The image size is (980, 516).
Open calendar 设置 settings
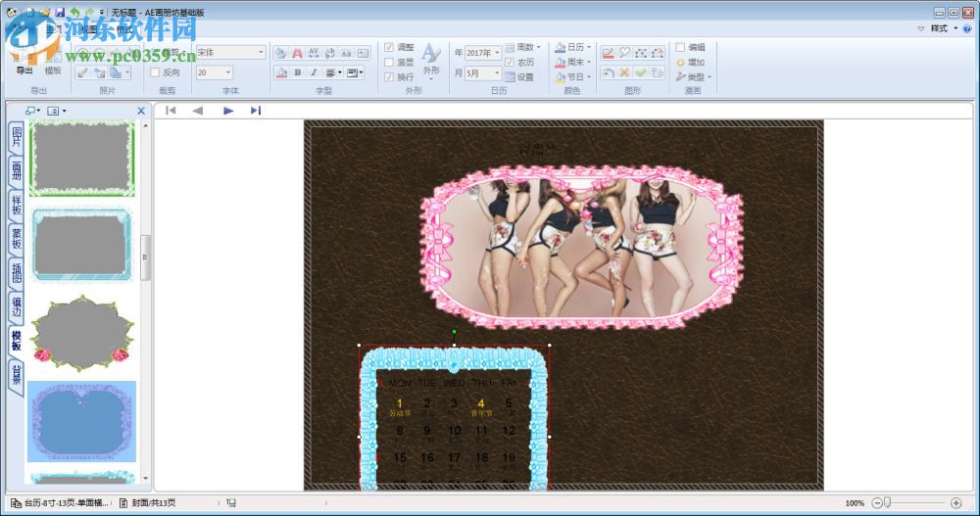(519, 76)
